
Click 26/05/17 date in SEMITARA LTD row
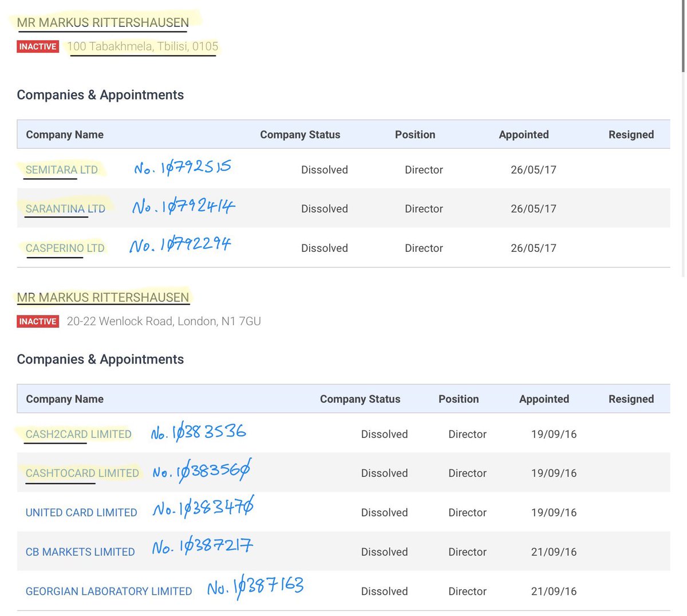[534, 170]
